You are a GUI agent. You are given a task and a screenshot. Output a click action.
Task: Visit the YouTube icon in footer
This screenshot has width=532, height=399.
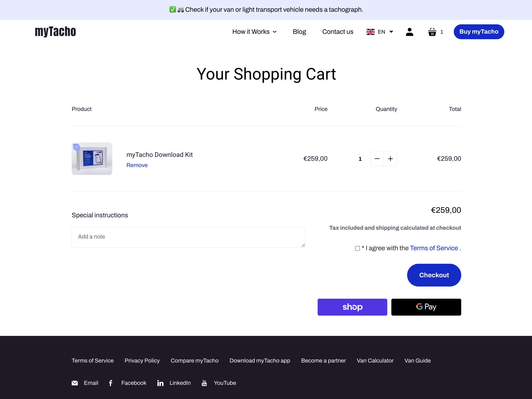204,383
